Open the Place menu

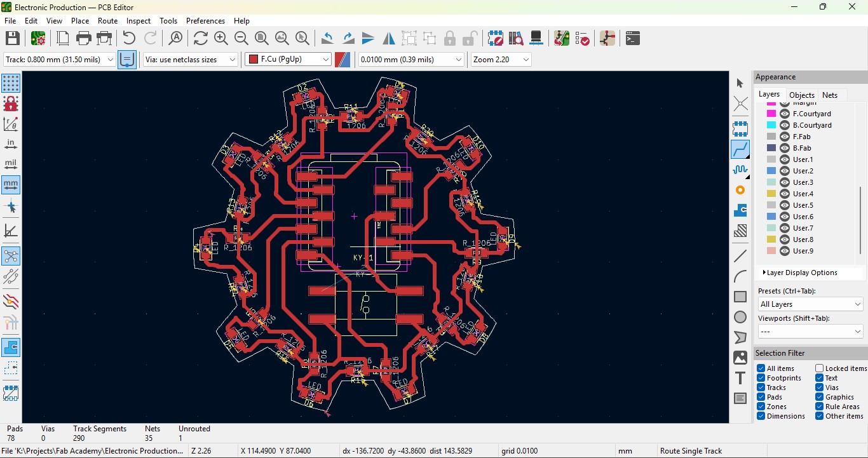point(80,21)
